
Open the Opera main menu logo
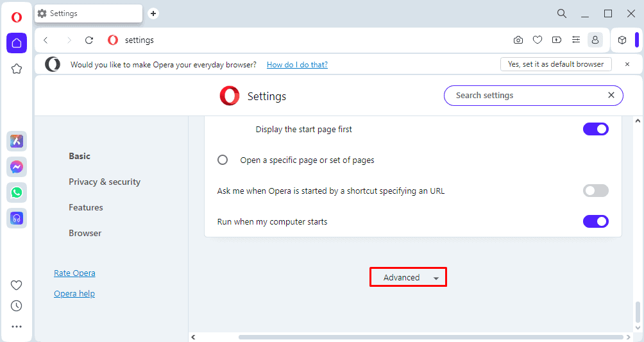point(17,17)
